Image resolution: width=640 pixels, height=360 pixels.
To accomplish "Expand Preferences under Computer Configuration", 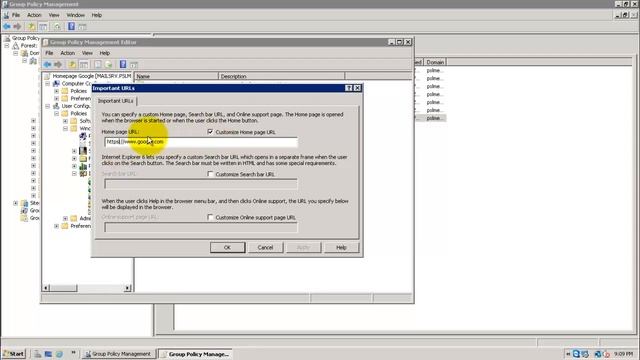I will tap(57, 98).
